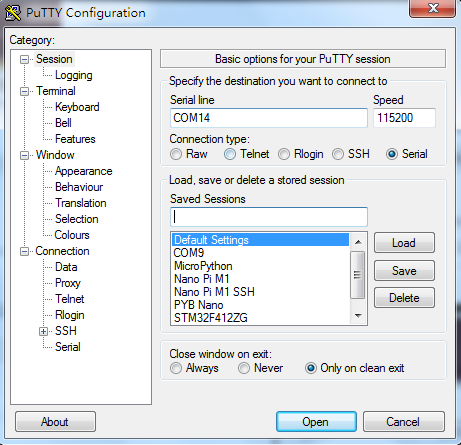The height and width of the screenshot is (445, 461).
Task: Click the Speed field showing 115200
Action: tap(404, 118)
